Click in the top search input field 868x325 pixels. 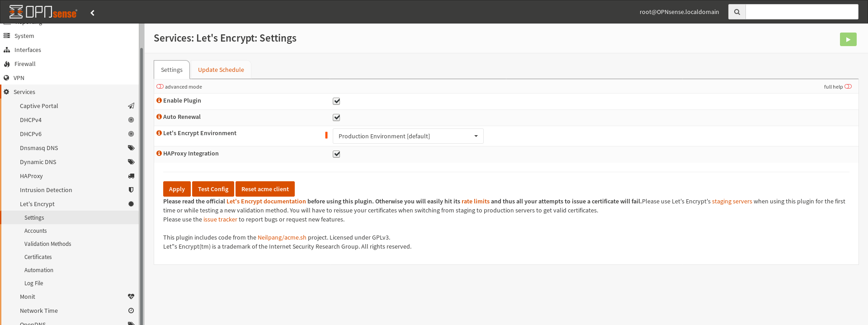pyautogui.click(x=802, y=12)
